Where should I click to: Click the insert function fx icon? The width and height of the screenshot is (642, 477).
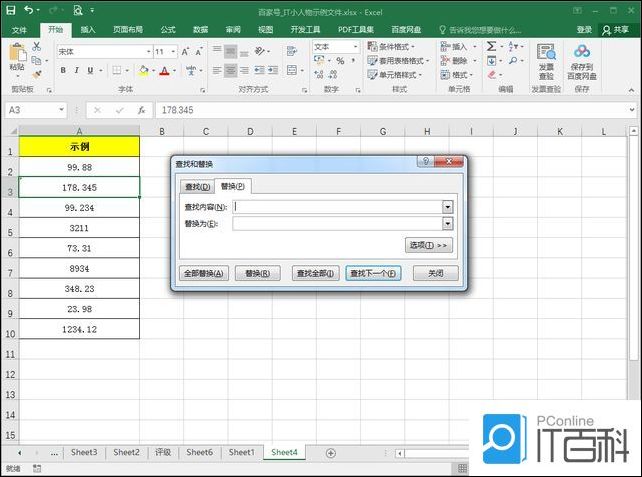pyautogui.click(x=141, y=110)
